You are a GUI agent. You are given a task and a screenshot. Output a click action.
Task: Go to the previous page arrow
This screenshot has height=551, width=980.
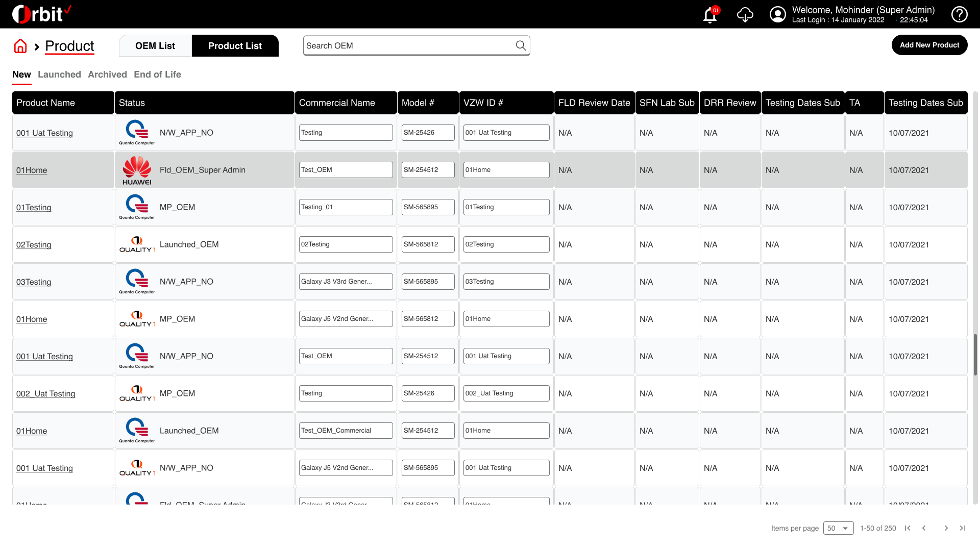pos(924,528)
